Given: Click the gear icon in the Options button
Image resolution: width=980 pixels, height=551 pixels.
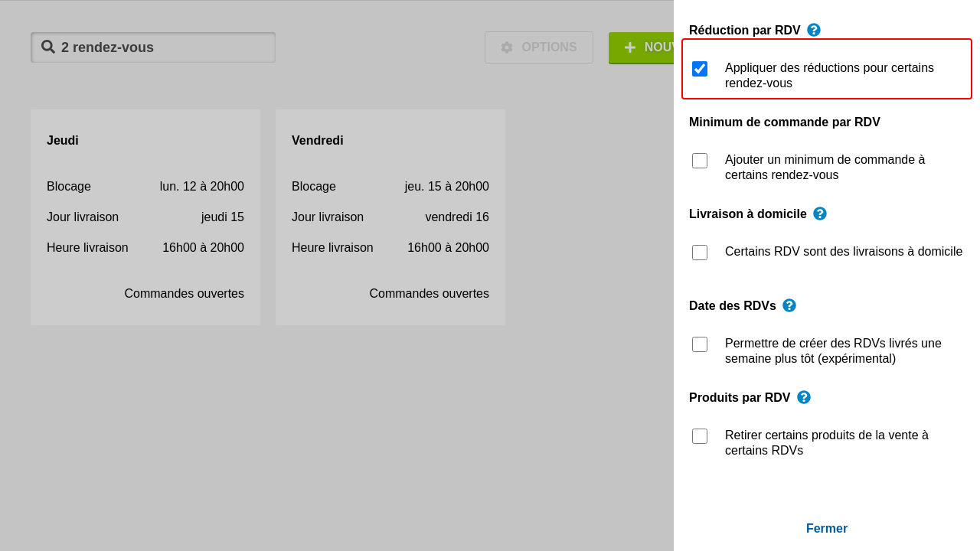Looking at the screenshot, I should tap(507, 47).
